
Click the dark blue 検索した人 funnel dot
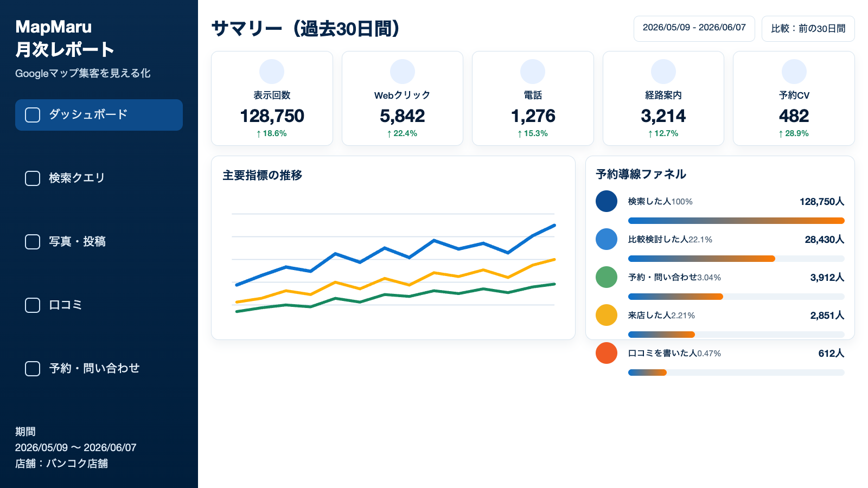607,201
